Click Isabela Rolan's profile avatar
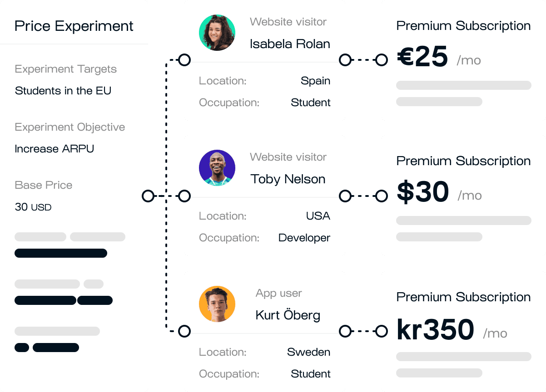The width and height of the screenshot is (546, 392). click(217, 33)
